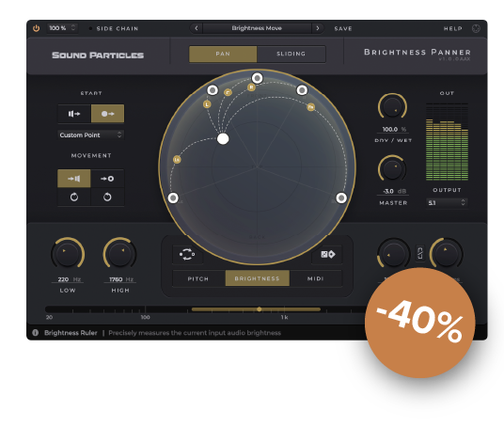Toggle the link icon between right knobs
Viewport: 504px width, 427px height.
tap(419, 253)
